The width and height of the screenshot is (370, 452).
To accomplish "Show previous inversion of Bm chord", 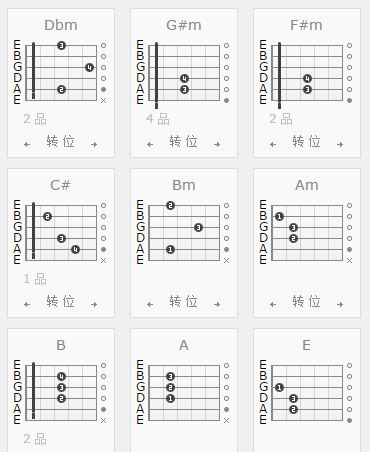I will [x=150, y=304].
